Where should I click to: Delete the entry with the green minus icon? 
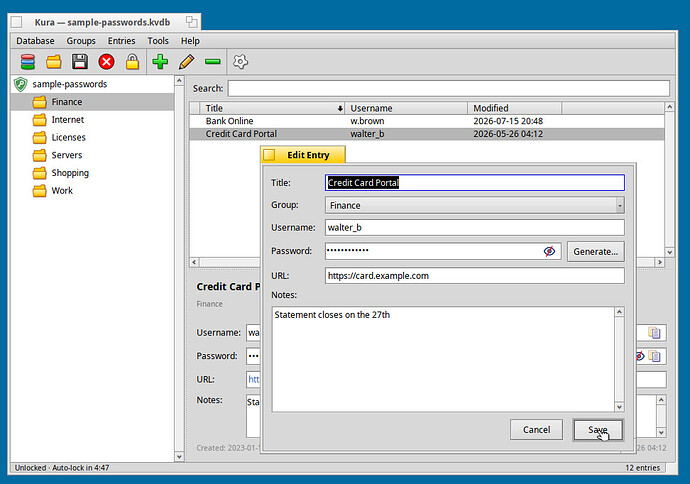213,62
